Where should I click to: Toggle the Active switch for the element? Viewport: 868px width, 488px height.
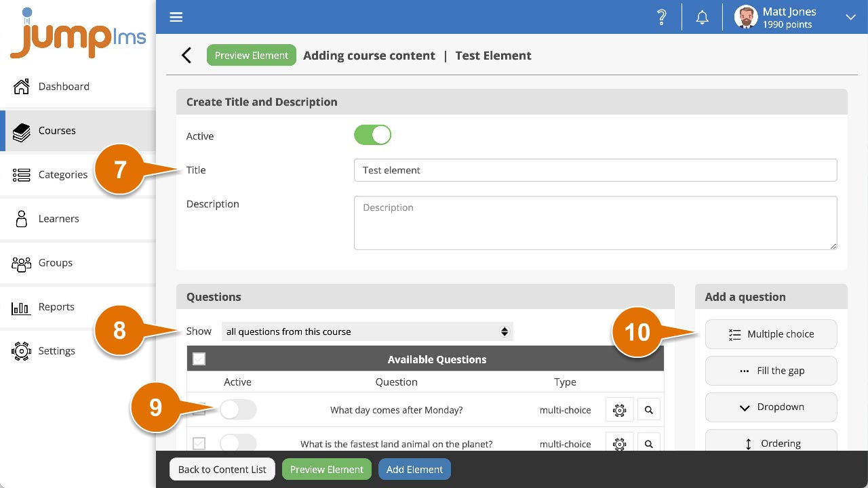pyautogui.click(x=372, y=135)
